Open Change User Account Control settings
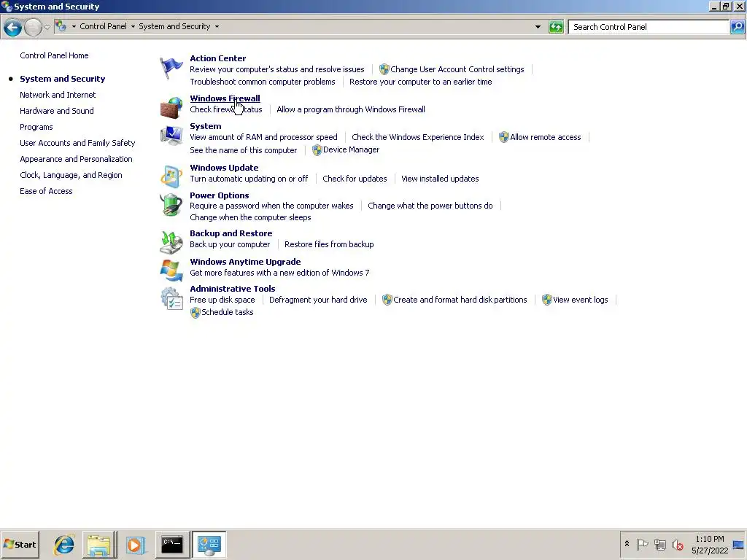 [457, 69]
